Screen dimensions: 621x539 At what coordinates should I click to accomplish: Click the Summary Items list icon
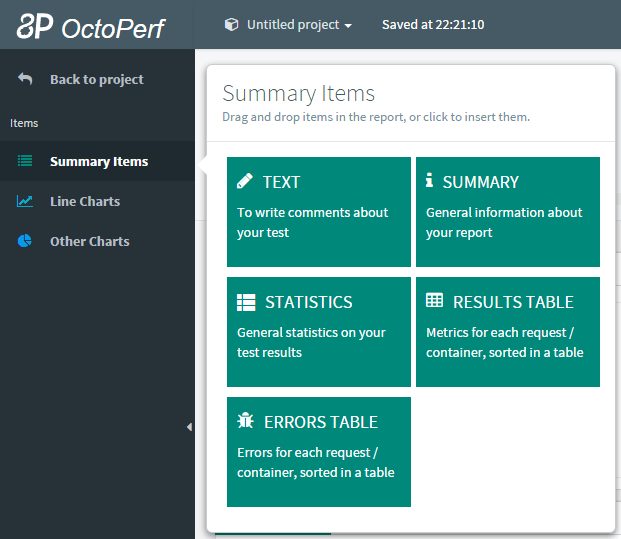click(x=25, y=160)
